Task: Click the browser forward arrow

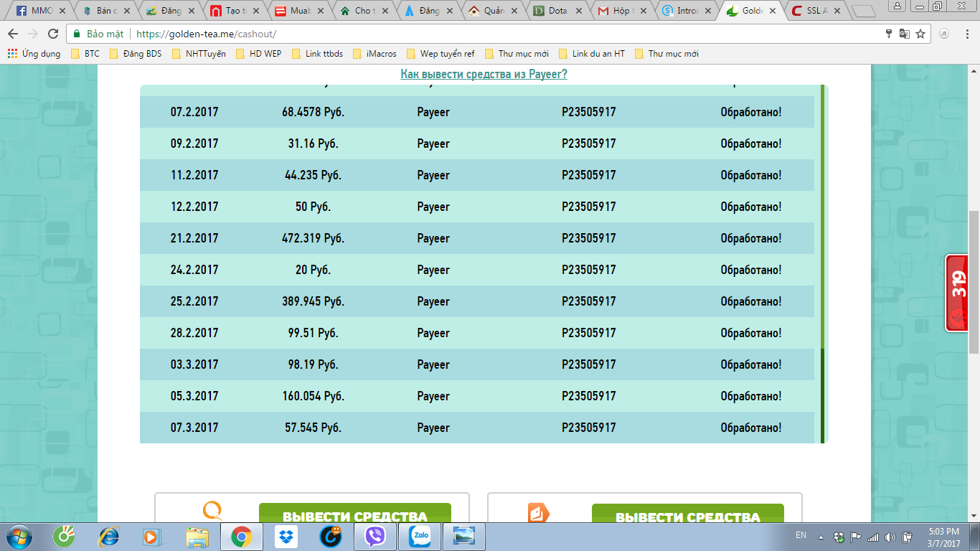Action: coord(33,34)
